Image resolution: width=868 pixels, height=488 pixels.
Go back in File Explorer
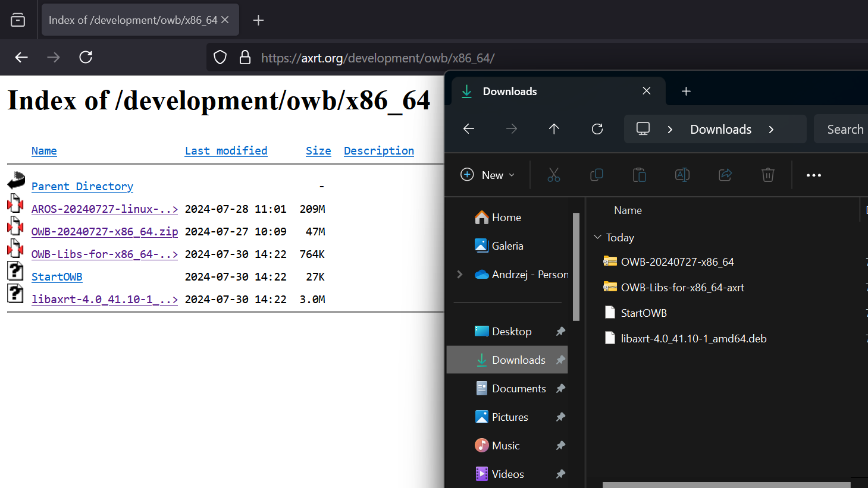coord(469,129)
